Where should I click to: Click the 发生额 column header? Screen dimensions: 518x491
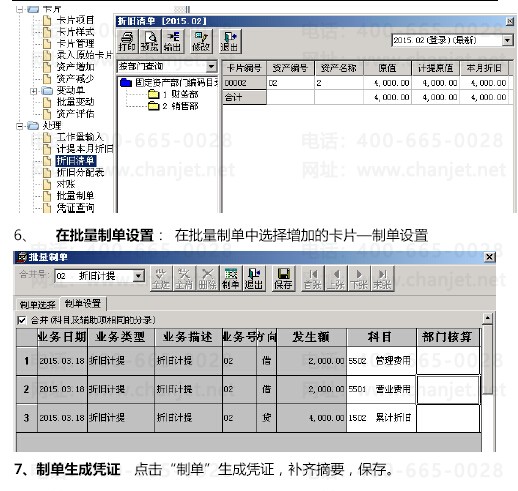(x=311, y=337)
